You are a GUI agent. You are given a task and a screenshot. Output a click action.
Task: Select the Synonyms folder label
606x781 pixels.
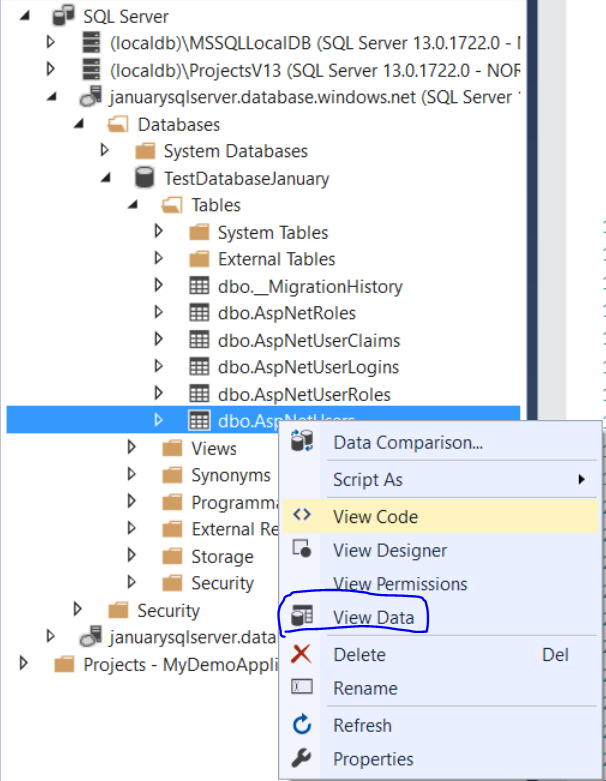231,476
